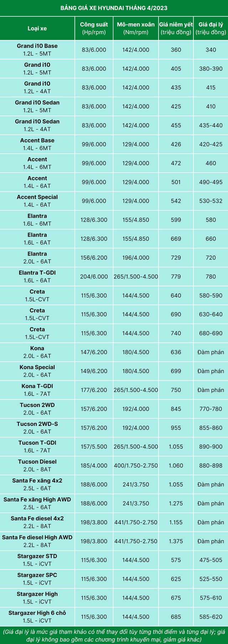Click the footnote about dealer prices
Image resolution: width=228 pixels, height=644 pixels.
pyautogui.click(x=114, y=635)
